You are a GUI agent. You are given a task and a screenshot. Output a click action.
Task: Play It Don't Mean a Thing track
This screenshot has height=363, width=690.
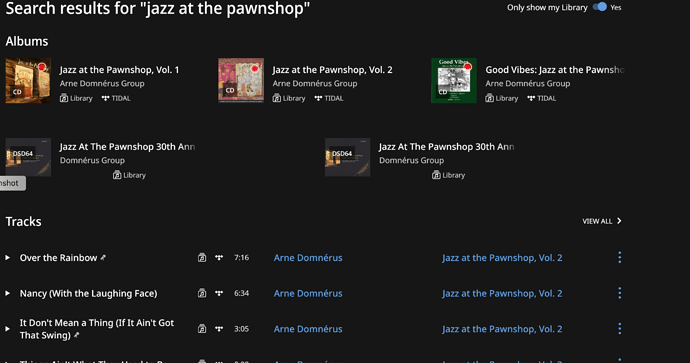7,329
